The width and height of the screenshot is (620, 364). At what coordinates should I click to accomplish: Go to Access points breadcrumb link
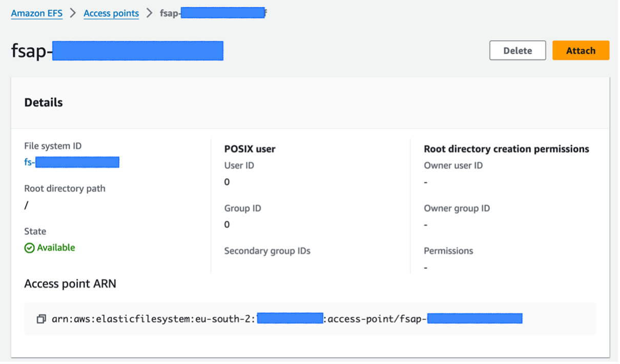[111, 13]
